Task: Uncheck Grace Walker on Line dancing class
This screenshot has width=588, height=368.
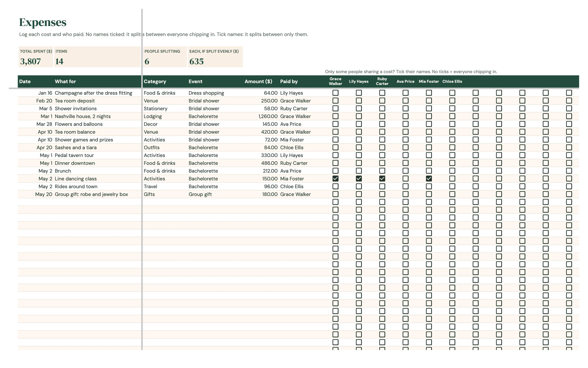Action: 335,179
